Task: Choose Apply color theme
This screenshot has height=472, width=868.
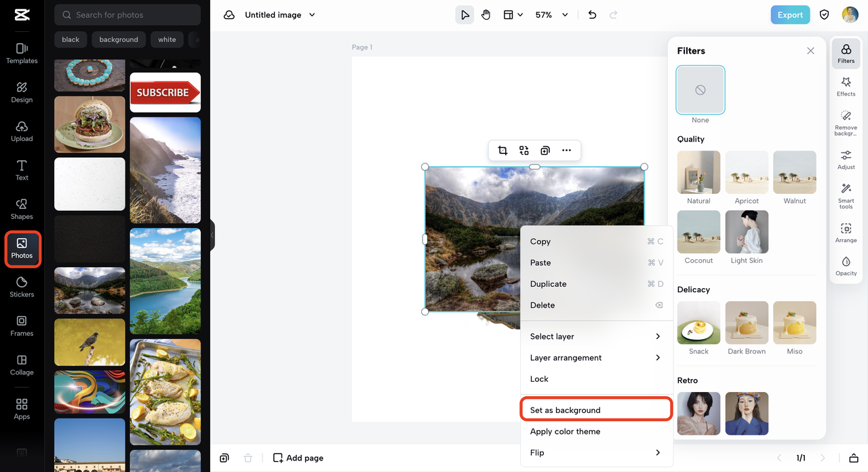Action: pyautogui.click(x=596, y=431)
